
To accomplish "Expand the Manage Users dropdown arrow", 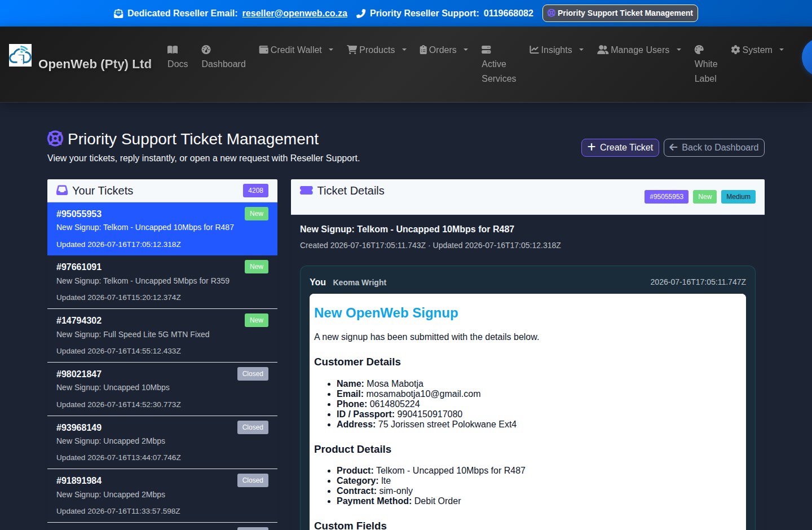I will [679, 50].
